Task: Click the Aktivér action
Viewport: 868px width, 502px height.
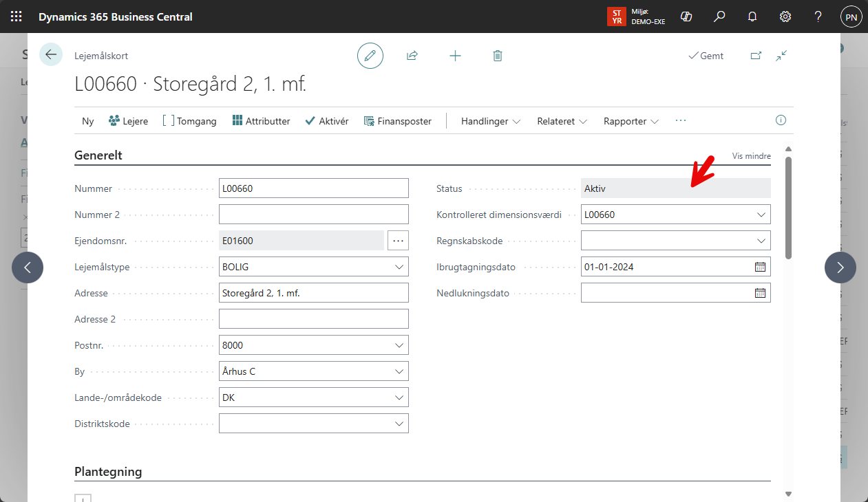Action: pyautogui.click(x=327, y=121)
